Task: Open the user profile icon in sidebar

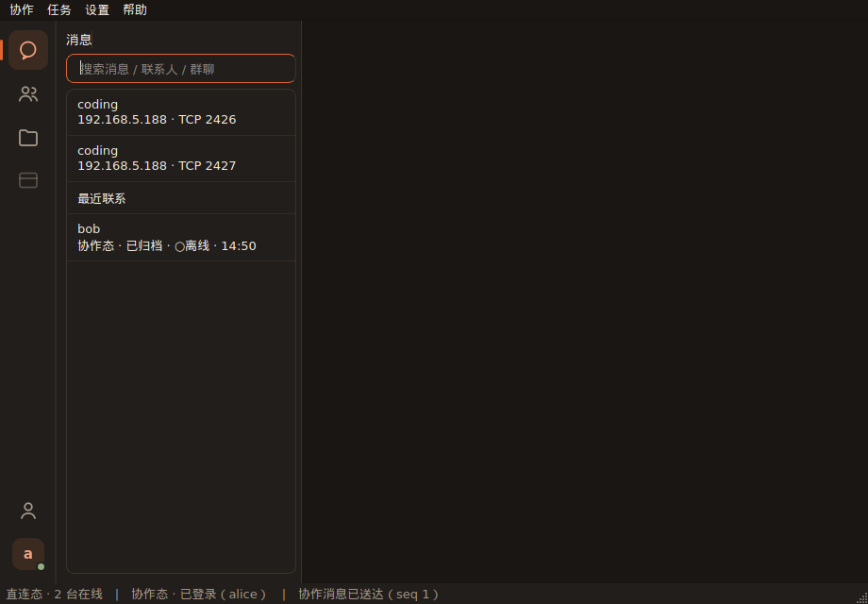Action: click(28, 511)
